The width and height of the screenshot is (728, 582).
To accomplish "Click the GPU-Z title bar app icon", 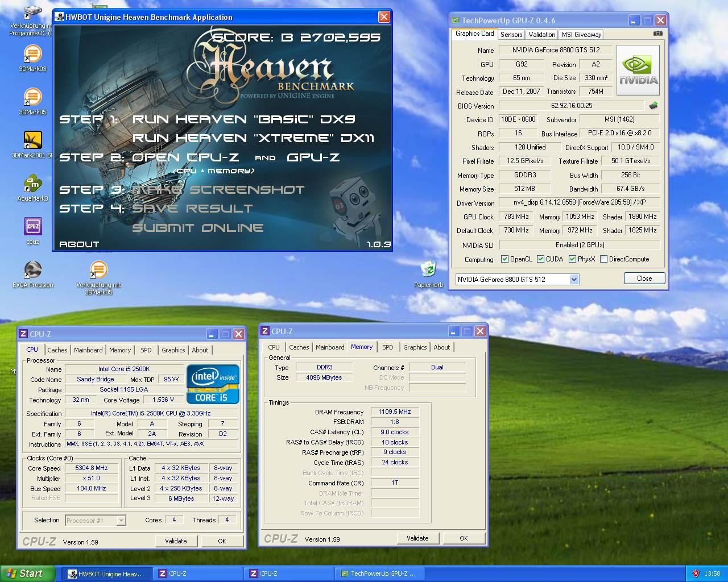I will point(456,20).
